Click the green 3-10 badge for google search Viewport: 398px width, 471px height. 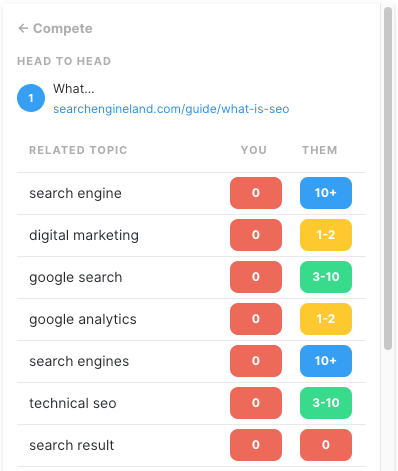(326, 277)
